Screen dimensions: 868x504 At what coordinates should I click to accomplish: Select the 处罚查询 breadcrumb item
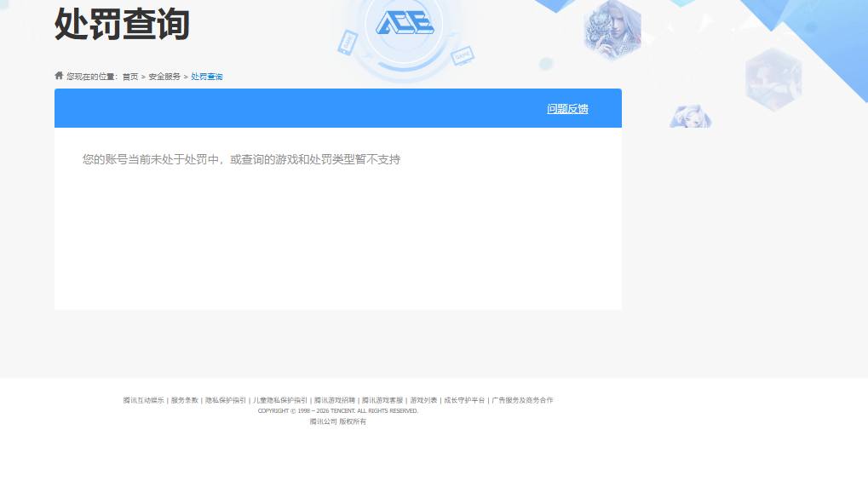pyautogui.click(x=206, y=77)
